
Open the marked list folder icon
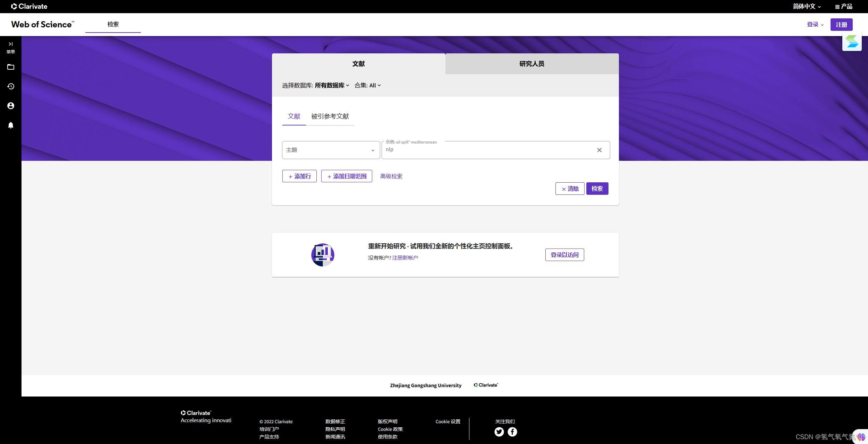coord(11,67)
